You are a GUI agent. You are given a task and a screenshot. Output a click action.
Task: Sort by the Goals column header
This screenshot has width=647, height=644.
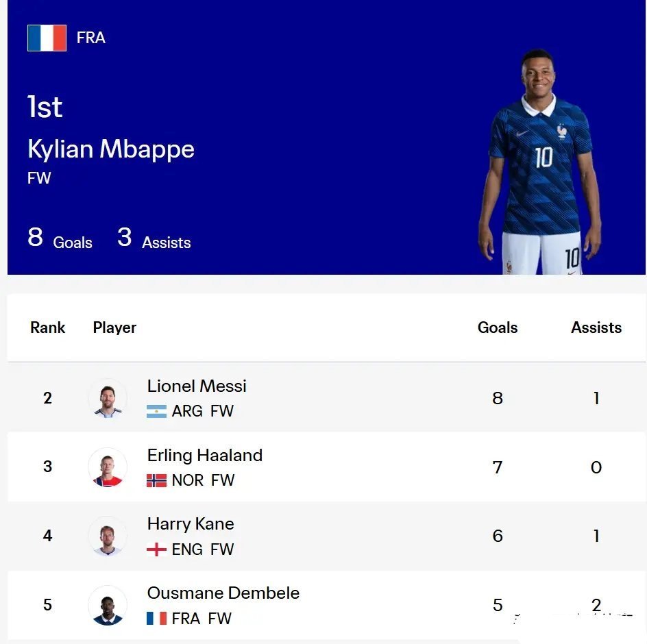tap(498, 327)
